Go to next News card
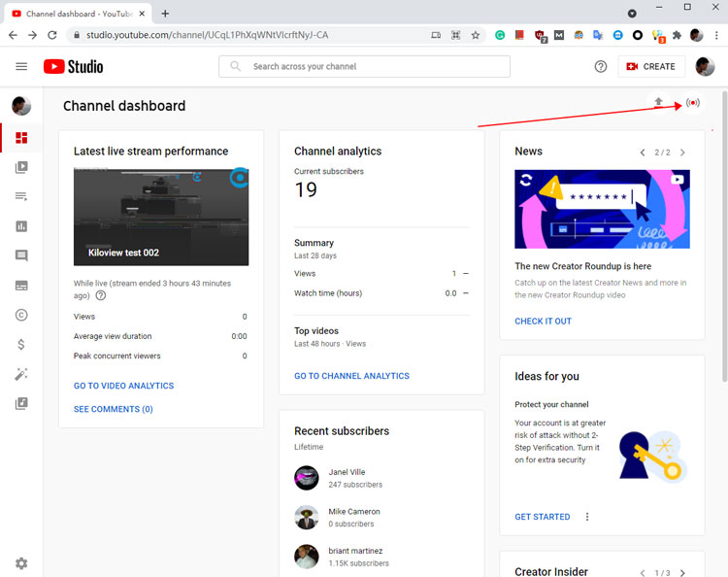728x577 pixels. click(682, 153)
